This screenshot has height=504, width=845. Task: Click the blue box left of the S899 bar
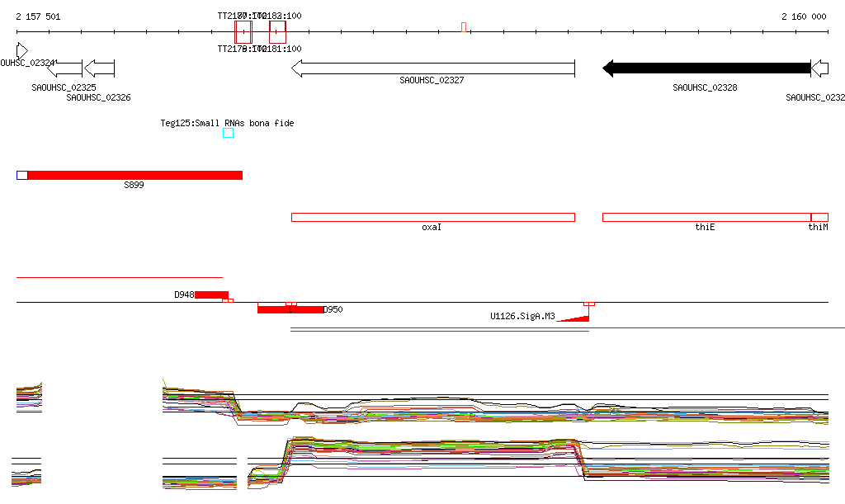click(x=22, y=175)
